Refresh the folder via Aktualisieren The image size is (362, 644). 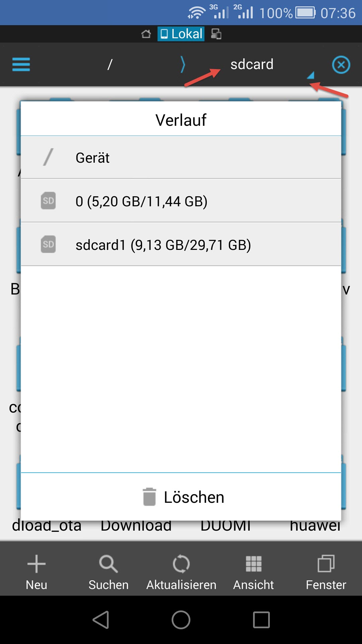point(181,563)
